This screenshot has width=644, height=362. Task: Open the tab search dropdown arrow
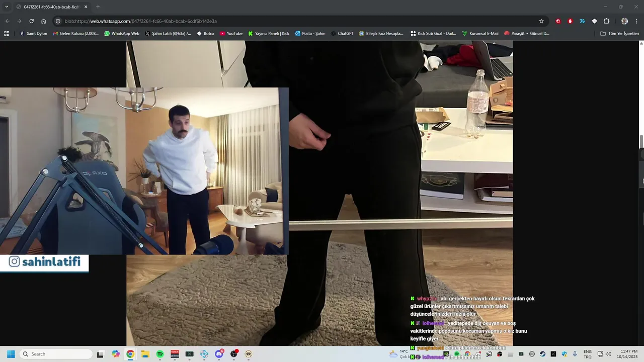pyautogui.click(x=7, y=7)
